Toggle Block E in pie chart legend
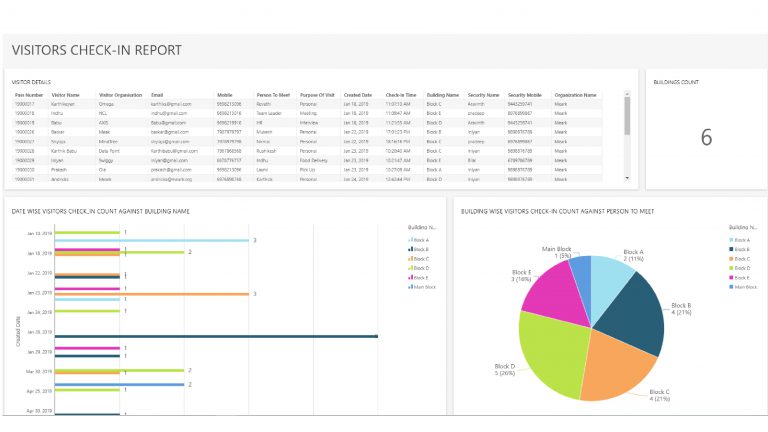 click(x=743, y=277)
